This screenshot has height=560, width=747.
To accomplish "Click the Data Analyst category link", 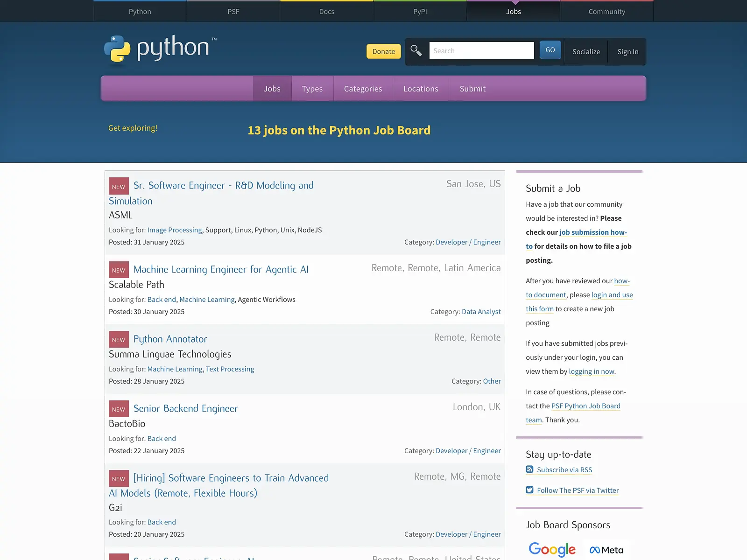I will 481,311.
